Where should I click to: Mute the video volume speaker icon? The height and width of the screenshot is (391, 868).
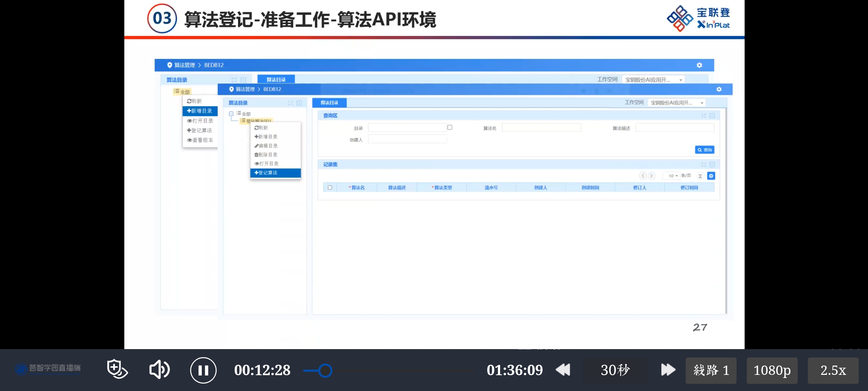coord(159,370)
